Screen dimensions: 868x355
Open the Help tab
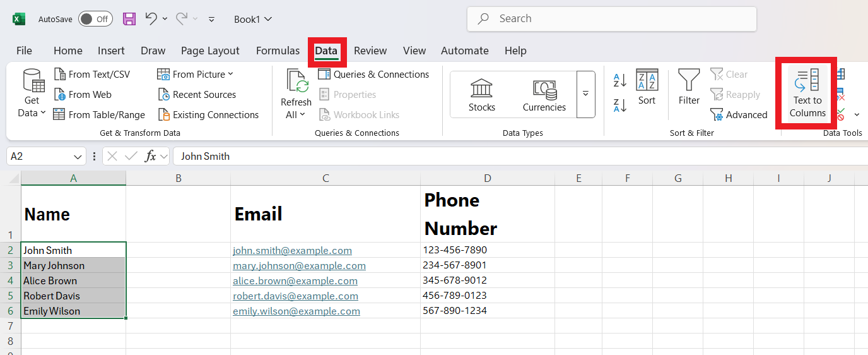[x=515, y=51]
